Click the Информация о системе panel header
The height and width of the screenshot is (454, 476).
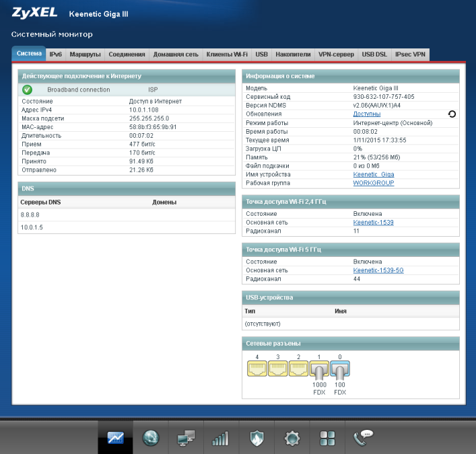point(351,76)
